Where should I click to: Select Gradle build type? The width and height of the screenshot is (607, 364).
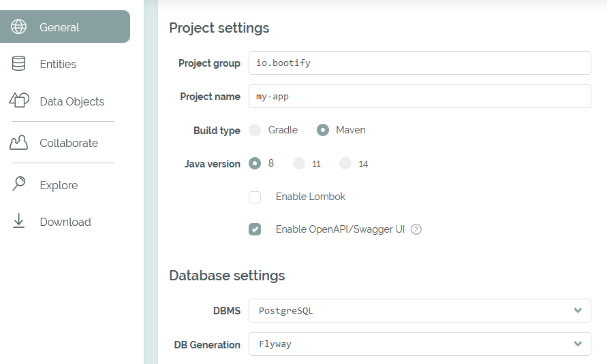tap(255, 130)
